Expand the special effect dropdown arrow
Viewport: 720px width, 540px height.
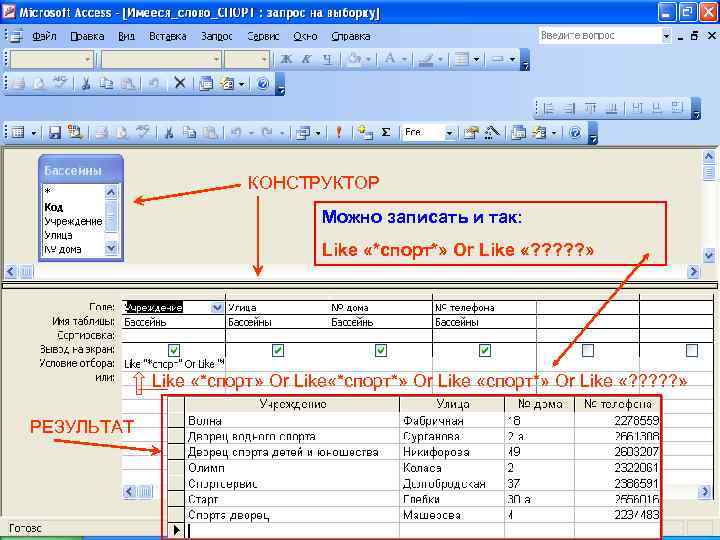(x=512, y=59)
